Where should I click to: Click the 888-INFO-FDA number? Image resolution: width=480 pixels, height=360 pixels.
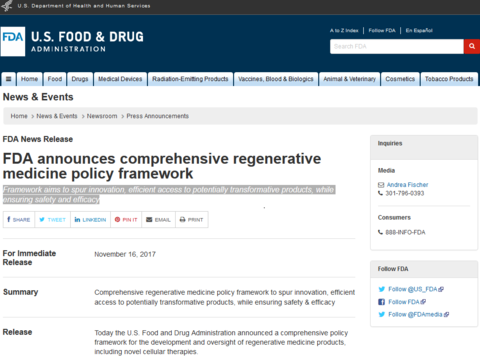pyautogui.click(x=405, y=232)
